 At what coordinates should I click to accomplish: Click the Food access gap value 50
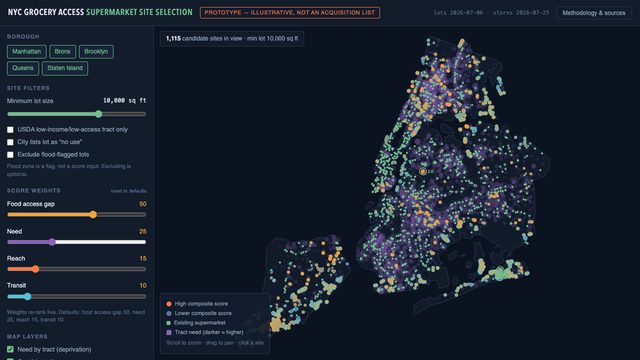(x=142, y=204)
